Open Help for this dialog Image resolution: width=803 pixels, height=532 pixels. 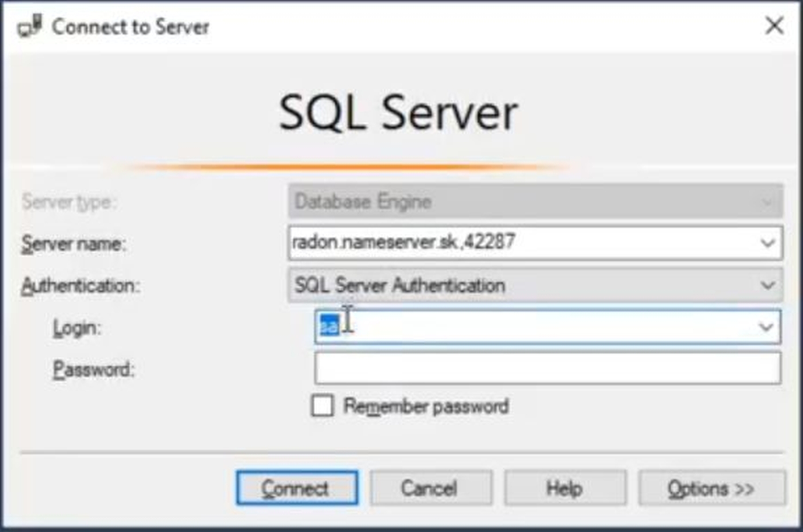tap(564, 488)
